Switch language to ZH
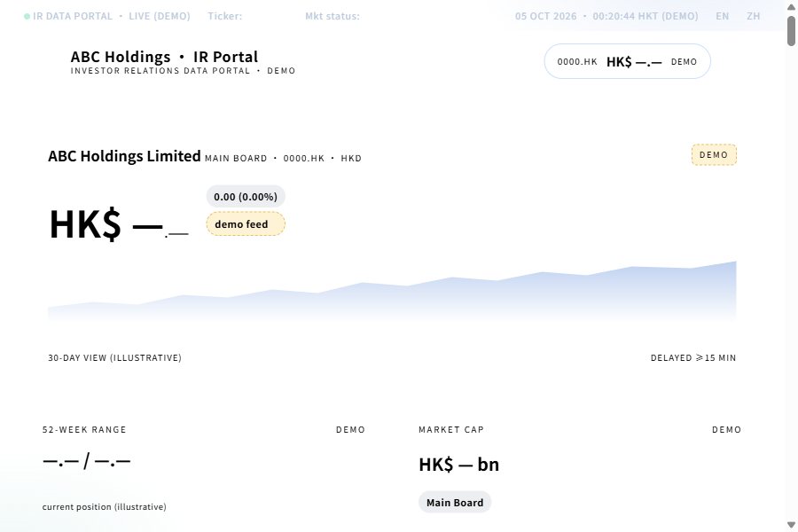 pos(753,16)
